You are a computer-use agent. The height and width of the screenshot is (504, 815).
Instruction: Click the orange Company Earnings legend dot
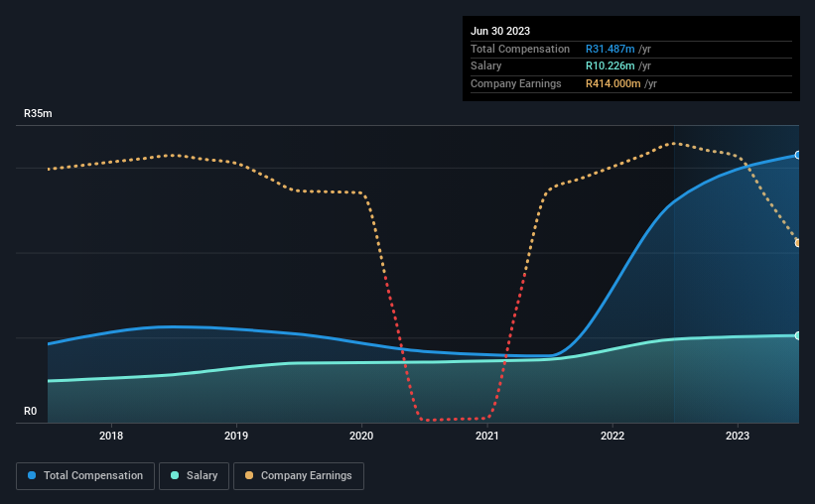249,475
